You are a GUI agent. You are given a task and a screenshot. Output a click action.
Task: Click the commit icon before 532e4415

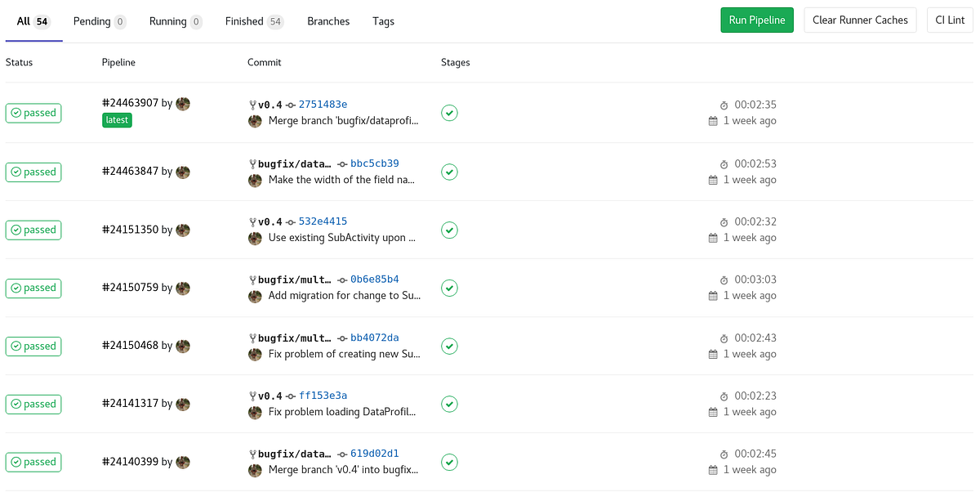(292, 221)
